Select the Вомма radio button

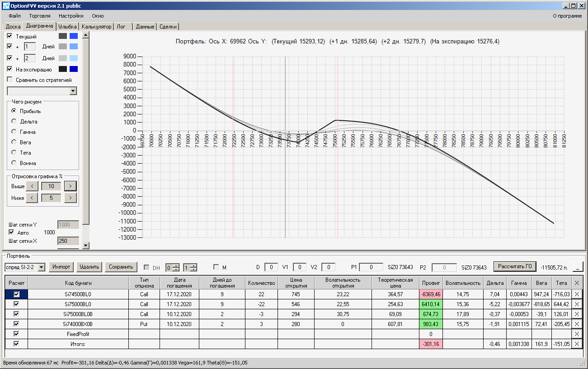tap(14, 163)
